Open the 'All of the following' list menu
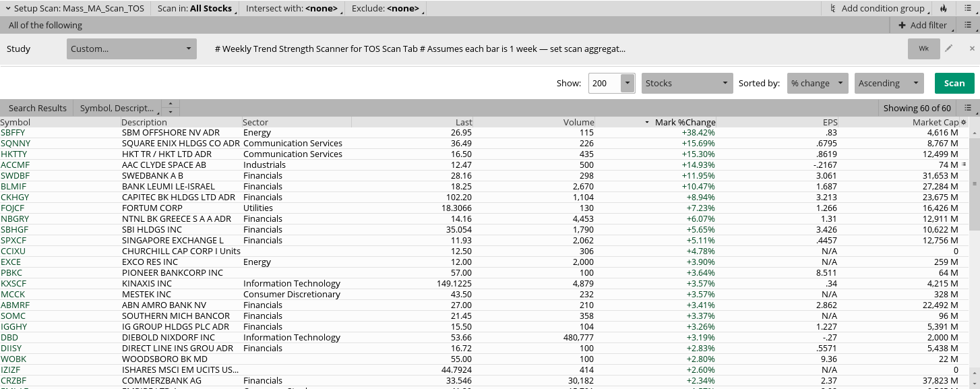980x389 pixels. (967, 25)
